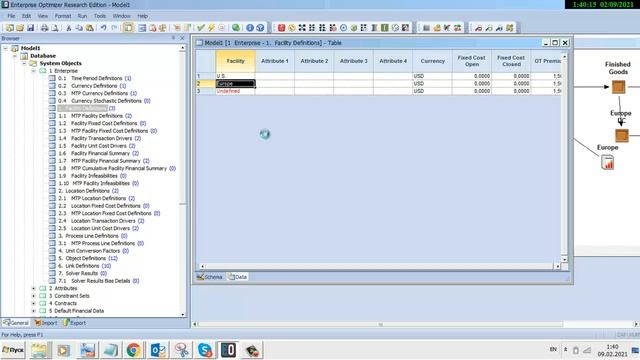Image resolution: width=640 pixels, height=360 pixels.
Task: Open the Run menu
Action: [82, 16]
